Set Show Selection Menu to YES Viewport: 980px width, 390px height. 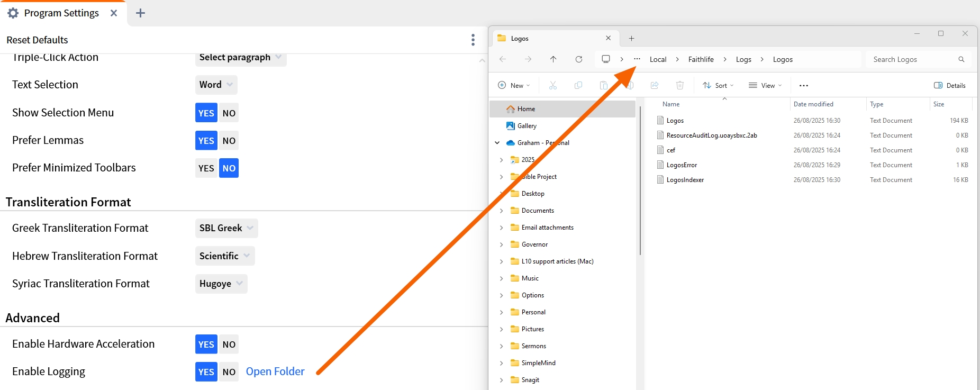click(206, 113)
